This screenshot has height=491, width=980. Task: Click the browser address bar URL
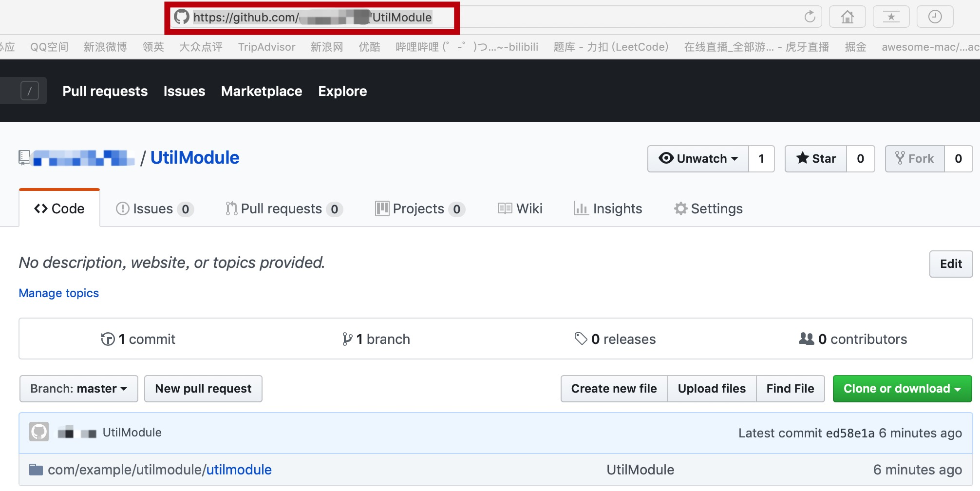[x=312, y=18]
